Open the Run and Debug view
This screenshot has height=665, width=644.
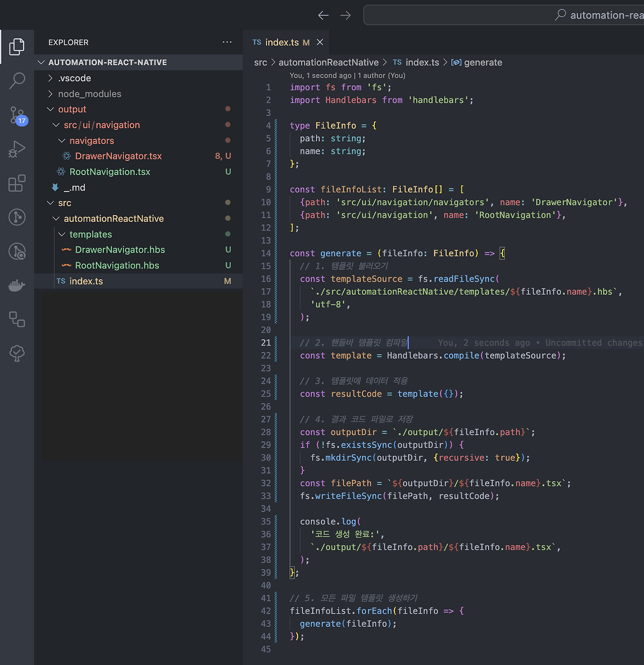[x=17, y=149]
